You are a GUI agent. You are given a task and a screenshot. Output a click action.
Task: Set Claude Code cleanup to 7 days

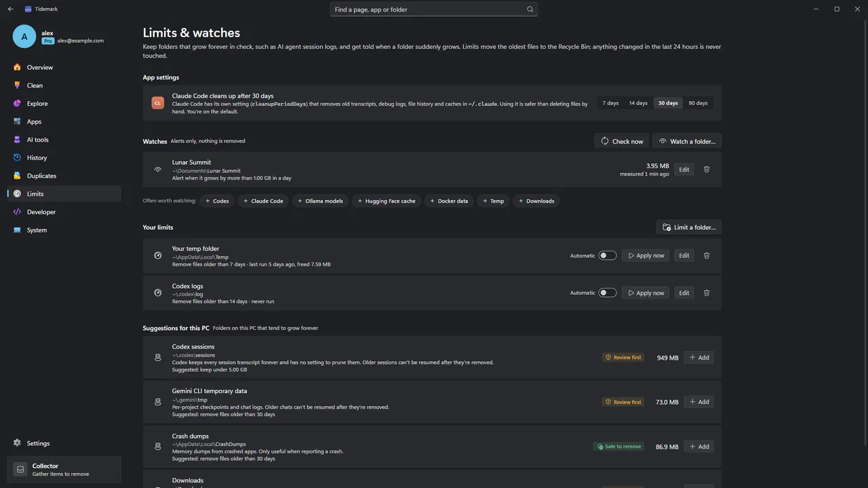610,103
